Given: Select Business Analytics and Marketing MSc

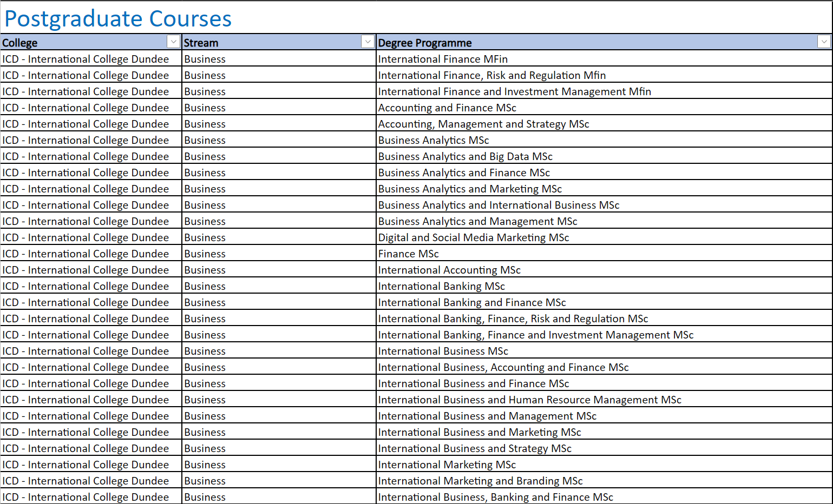Looking at the screenshot, I should pyautogui.click(x=604, y=189).
